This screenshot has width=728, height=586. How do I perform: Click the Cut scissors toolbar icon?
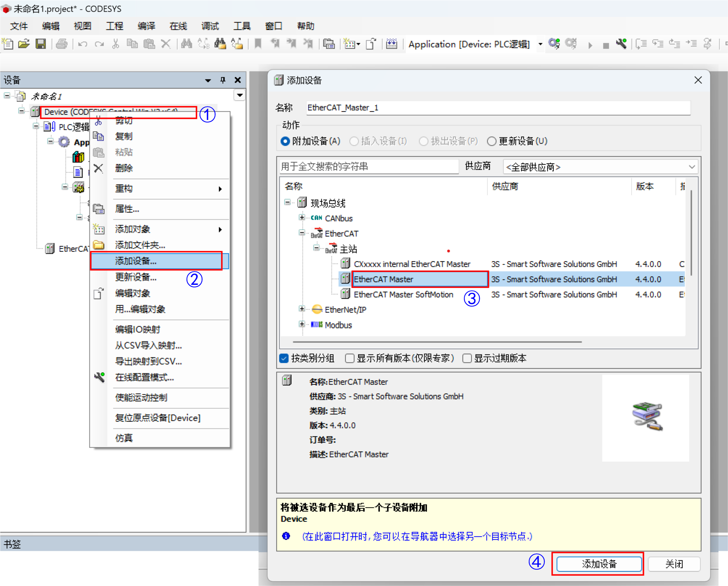116,44
